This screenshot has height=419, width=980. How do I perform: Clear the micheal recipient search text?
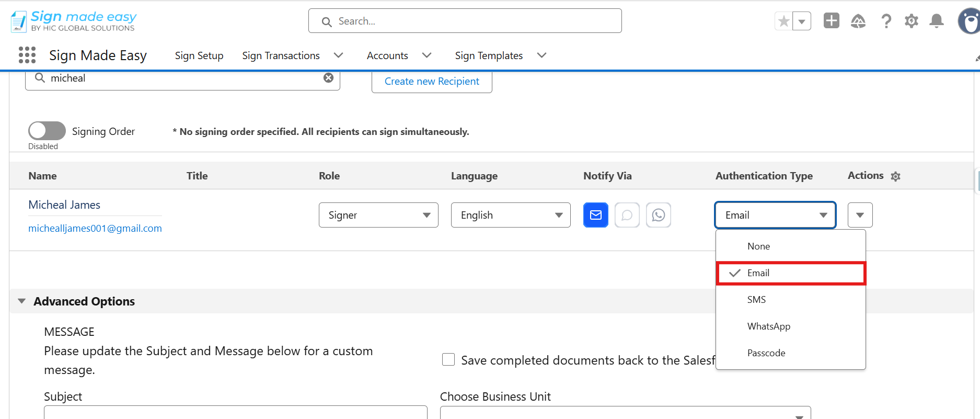pos(328,78)
